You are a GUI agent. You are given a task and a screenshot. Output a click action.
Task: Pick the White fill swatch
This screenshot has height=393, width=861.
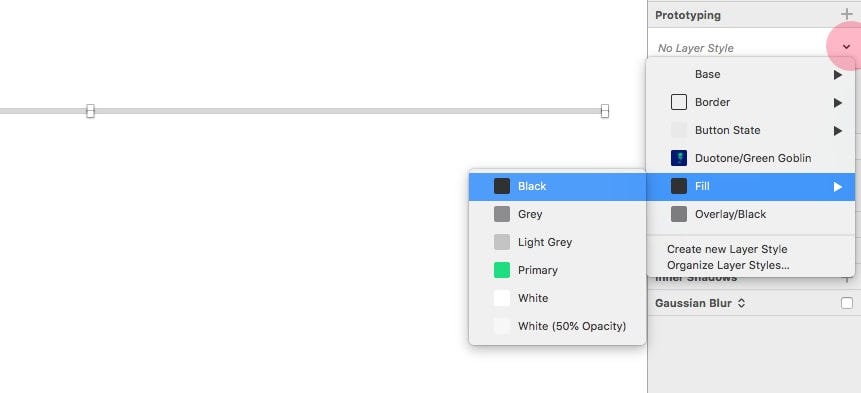click(502, 298)
